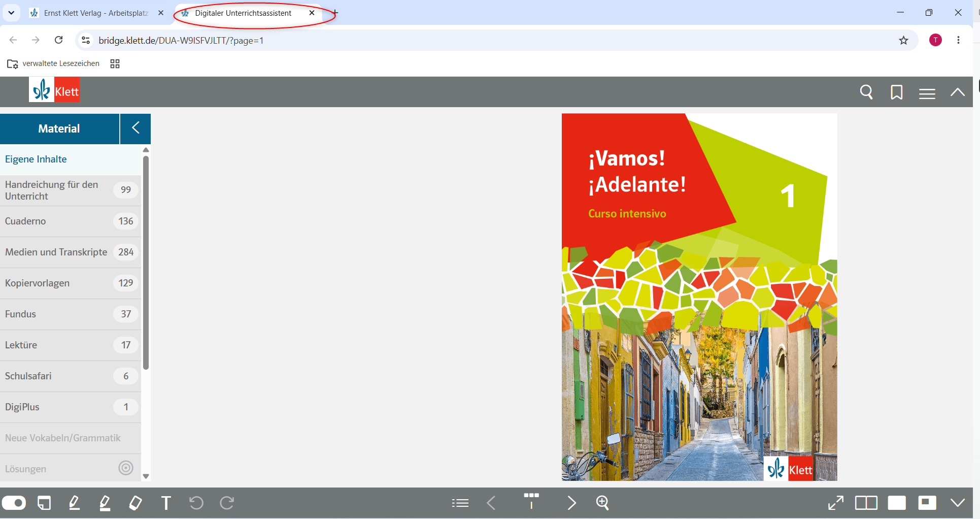This screenshot has height=519, width=980.
Task: Enter fullscreen mode with the expand arrows
Action: click(836, 503)
